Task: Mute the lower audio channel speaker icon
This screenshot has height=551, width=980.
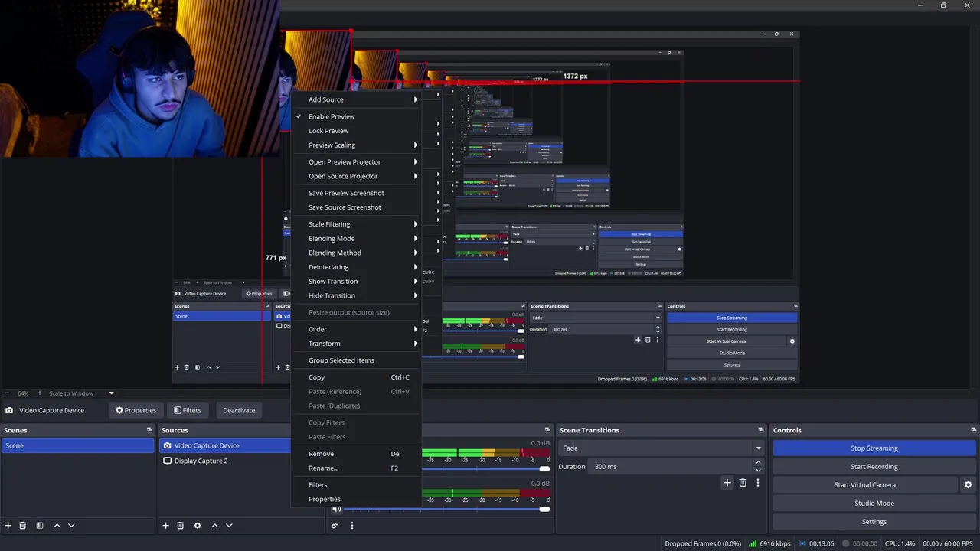Action: click(337, 509)
